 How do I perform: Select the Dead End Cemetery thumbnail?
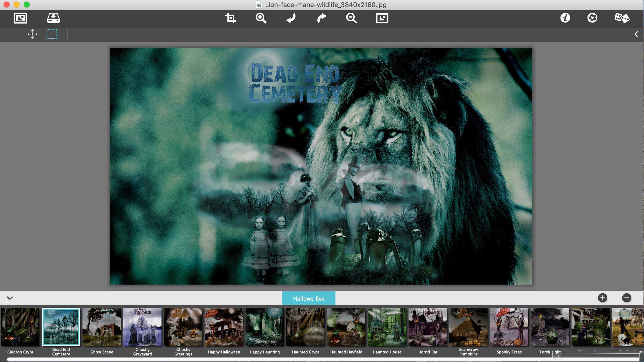pyautogui.click(x=61, y=327)
